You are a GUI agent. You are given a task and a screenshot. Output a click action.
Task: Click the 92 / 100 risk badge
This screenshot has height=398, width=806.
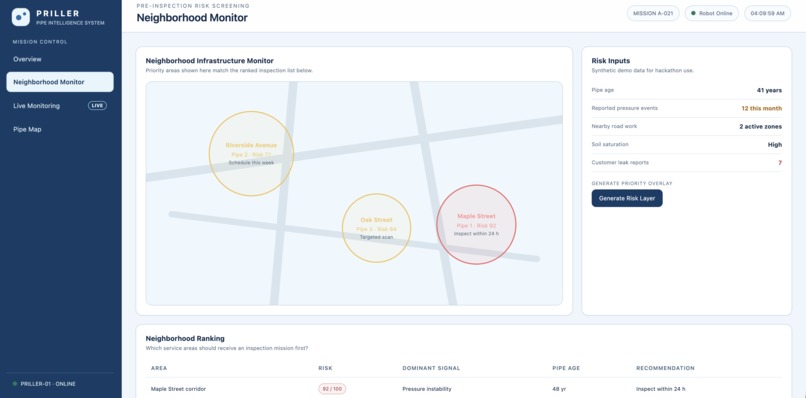332,389
